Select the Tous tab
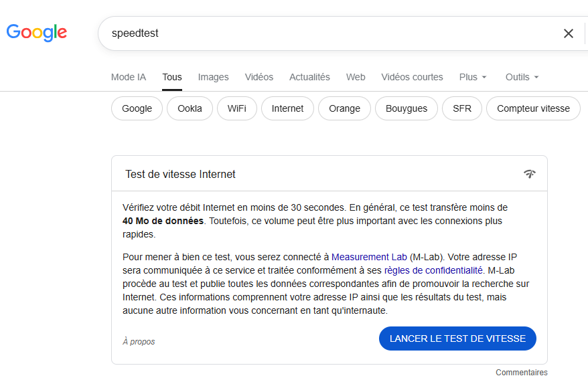The height and width of the screenshot is (388, 588). click(172, 77)
